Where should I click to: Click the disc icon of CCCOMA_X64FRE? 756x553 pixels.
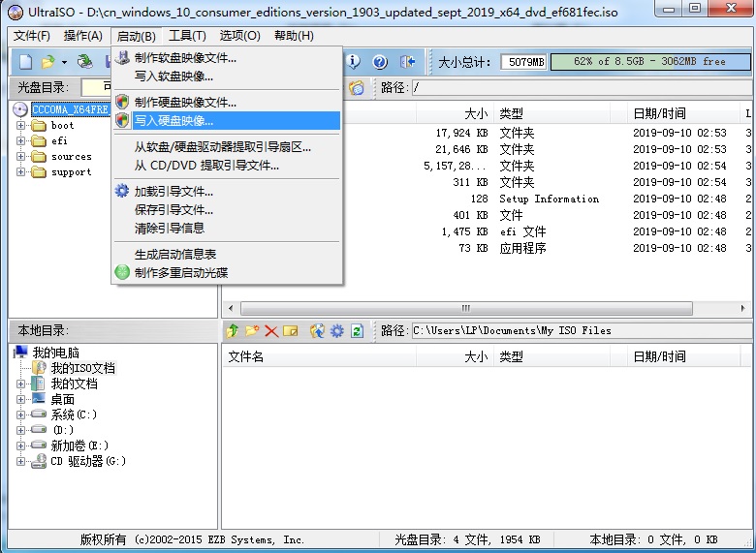tap(20, 109)
